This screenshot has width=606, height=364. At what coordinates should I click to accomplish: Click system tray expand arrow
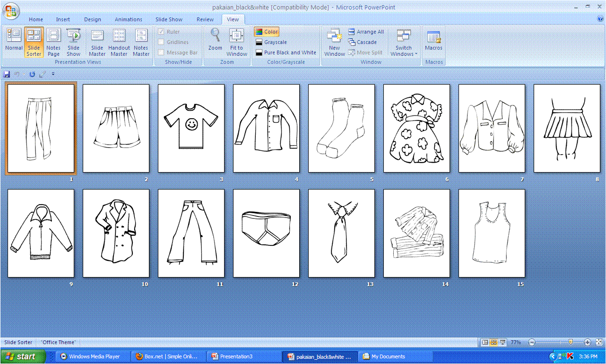coord(553,356)
